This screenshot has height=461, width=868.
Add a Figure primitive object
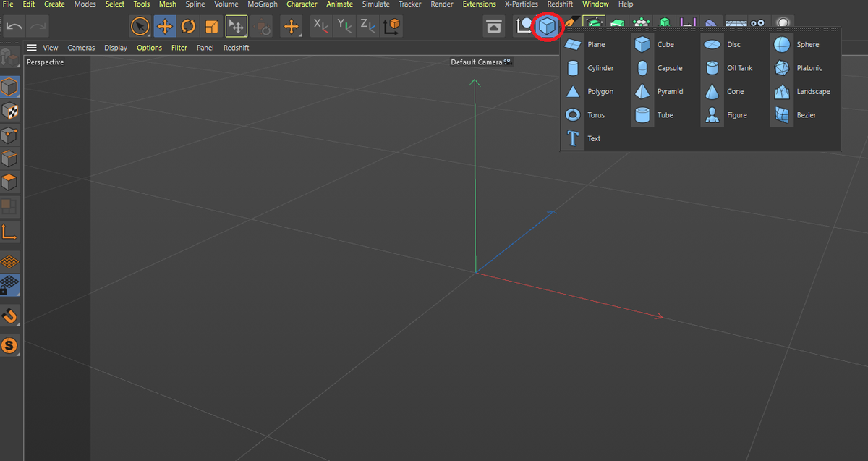coord(724,115)
